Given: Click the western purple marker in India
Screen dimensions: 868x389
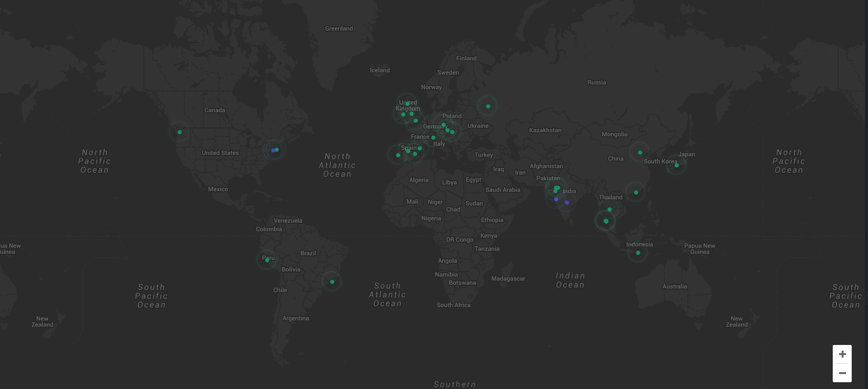Looking at the screenshot, I should 556,199.
